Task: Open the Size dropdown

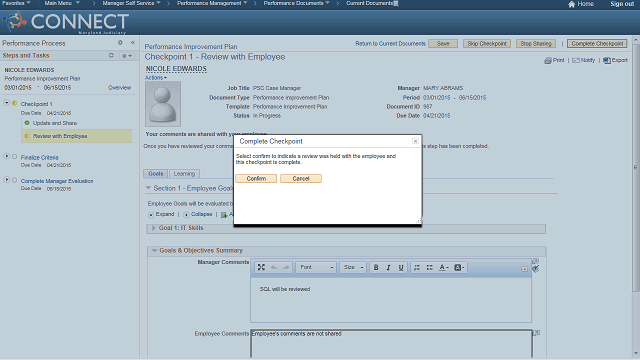Action: click(x=353, y=267)
